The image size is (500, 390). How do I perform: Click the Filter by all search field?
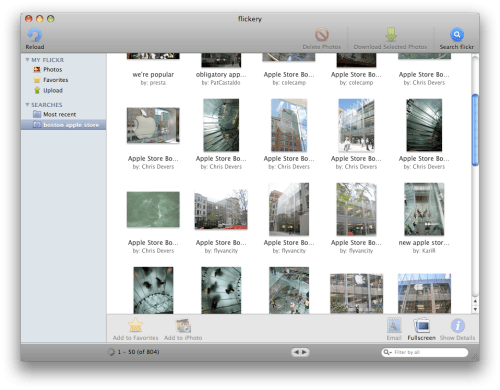point(425,352)
